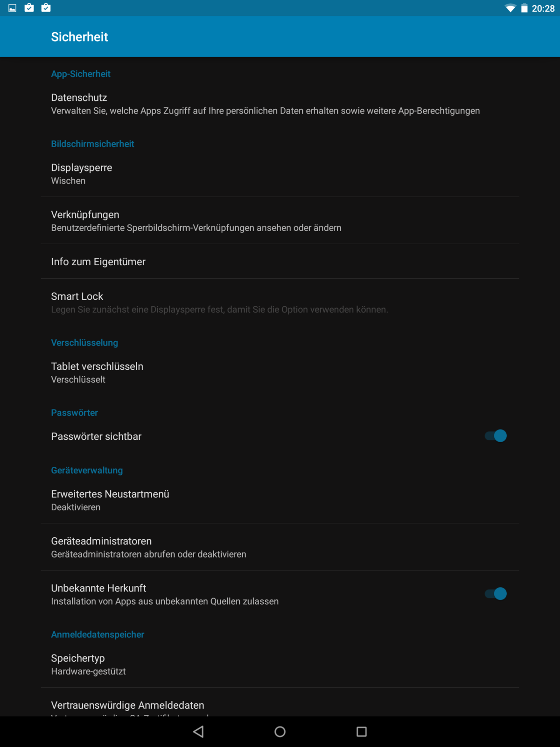The width and height of the screenshot is (560, 747).
Task: Tap the battery status icon
Action: 525,8
